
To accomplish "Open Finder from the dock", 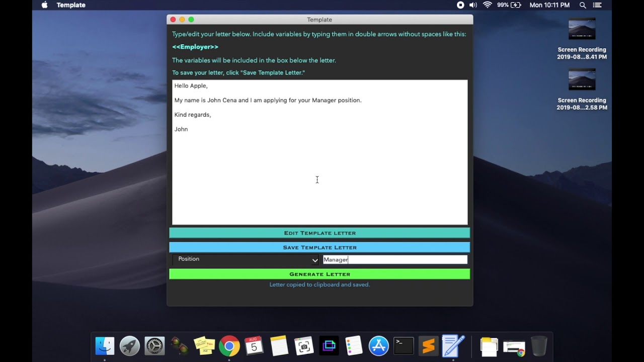I will click(105, 346).
